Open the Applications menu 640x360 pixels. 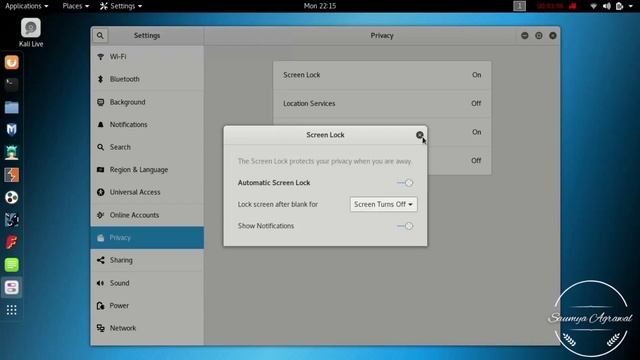coord(27,6)
